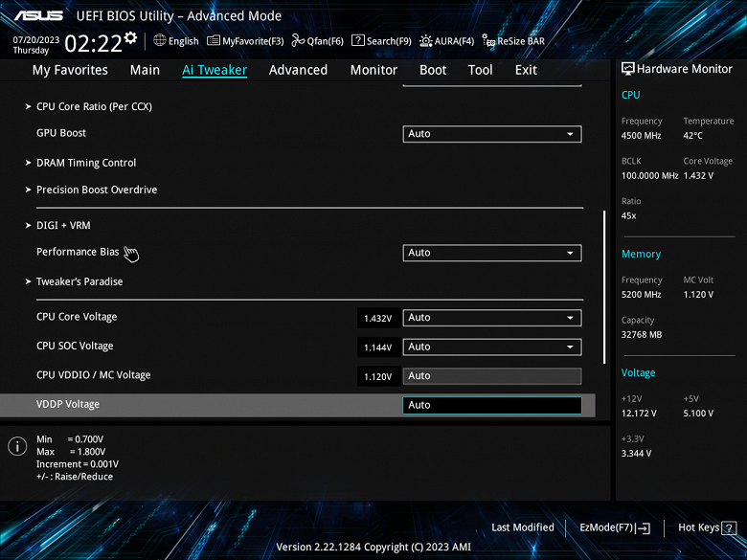747x560 pixels.
Task: Open clock settings gear icon
Action: 130,37
